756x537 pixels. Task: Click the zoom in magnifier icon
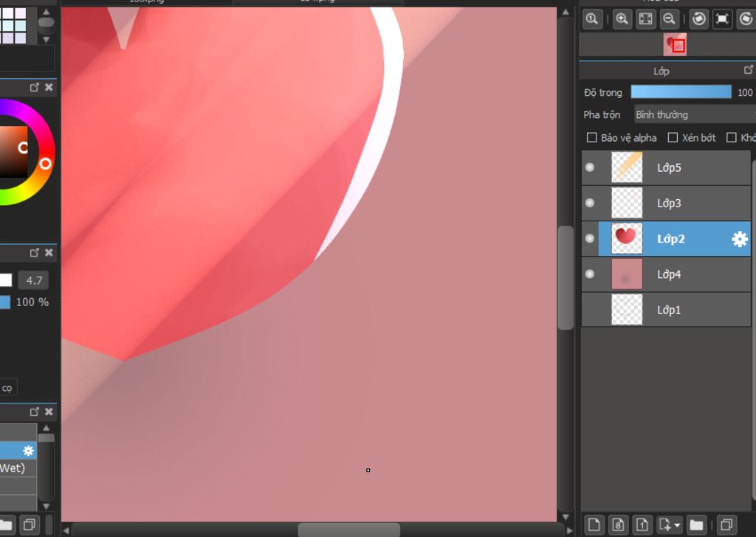click(622, 19)
